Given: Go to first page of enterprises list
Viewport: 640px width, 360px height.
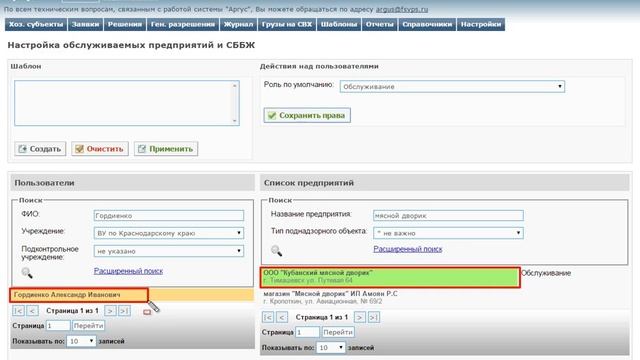Looking at the screenshot, I should [268, 317].
